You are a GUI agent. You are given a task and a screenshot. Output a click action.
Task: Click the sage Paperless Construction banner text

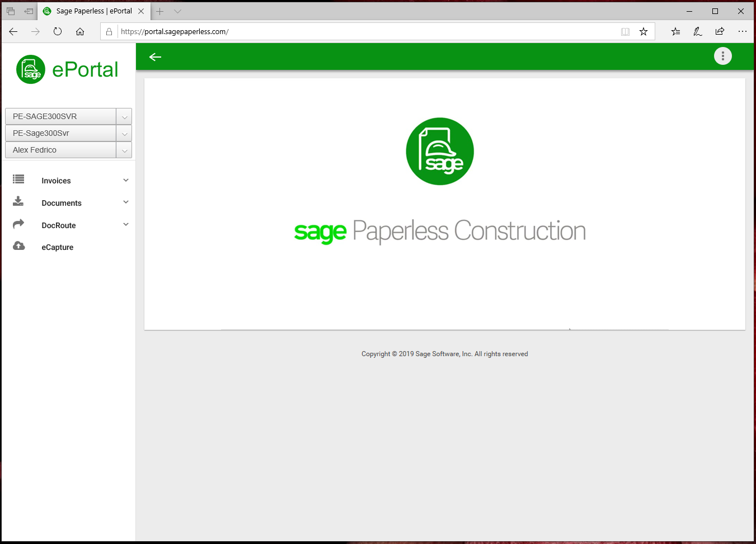[440, 231]
